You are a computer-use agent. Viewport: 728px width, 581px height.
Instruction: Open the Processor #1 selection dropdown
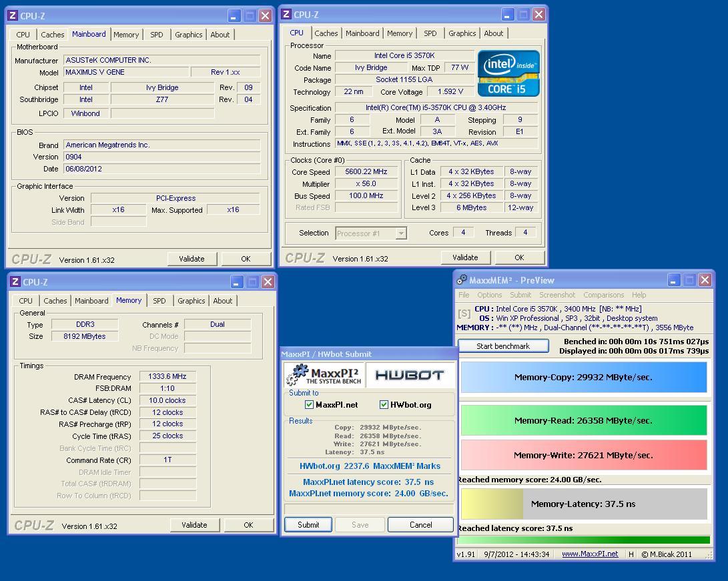[x=401, y=233]
